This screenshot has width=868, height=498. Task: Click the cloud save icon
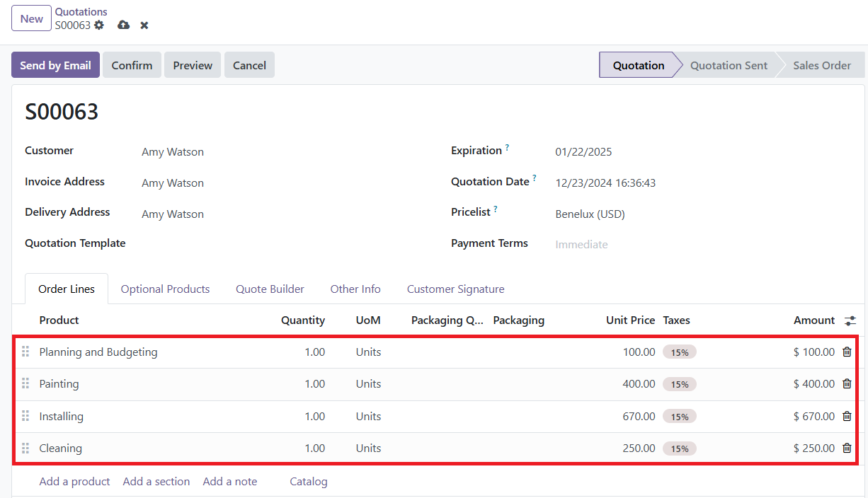click(124, 25)
